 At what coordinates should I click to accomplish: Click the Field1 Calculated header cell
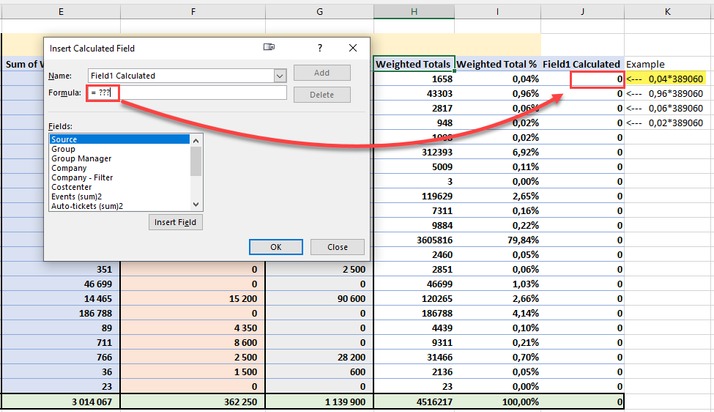tap(582, 64)
